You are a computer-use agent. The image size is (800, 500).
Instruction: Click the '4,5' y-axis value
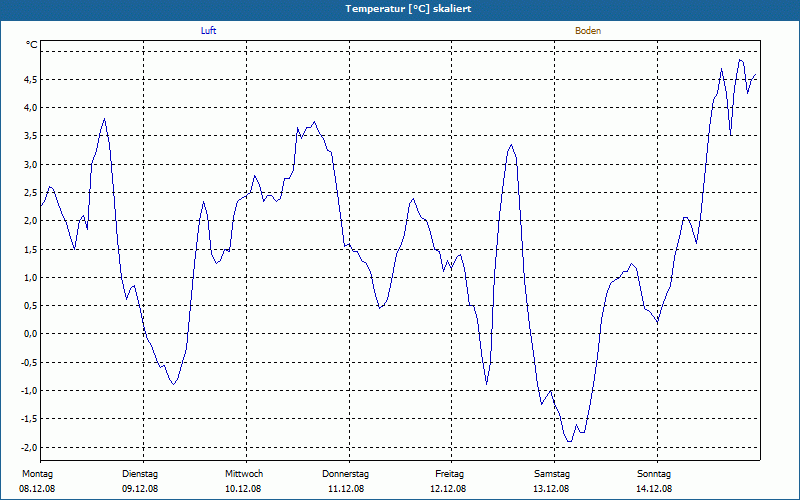[x=31, y=79]
